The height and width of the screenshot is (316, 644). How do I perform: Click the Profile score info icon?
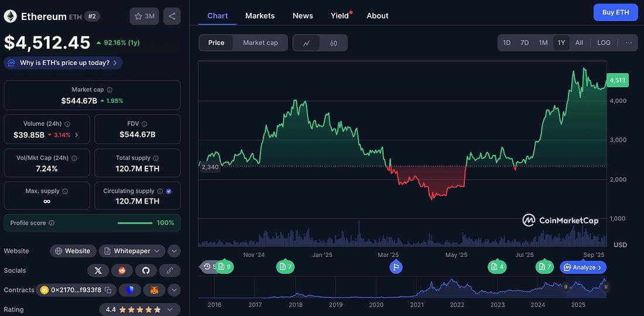52,223
